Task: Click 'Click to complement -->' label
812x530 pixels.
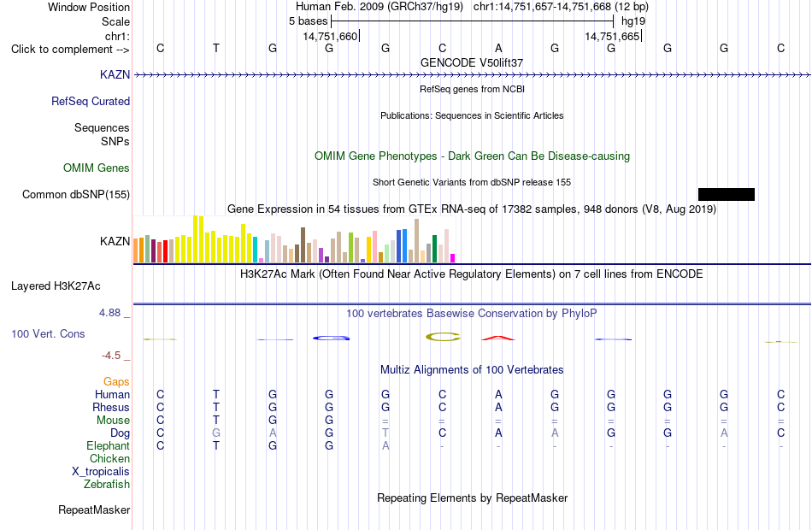Action: click(x=70, y=50)
